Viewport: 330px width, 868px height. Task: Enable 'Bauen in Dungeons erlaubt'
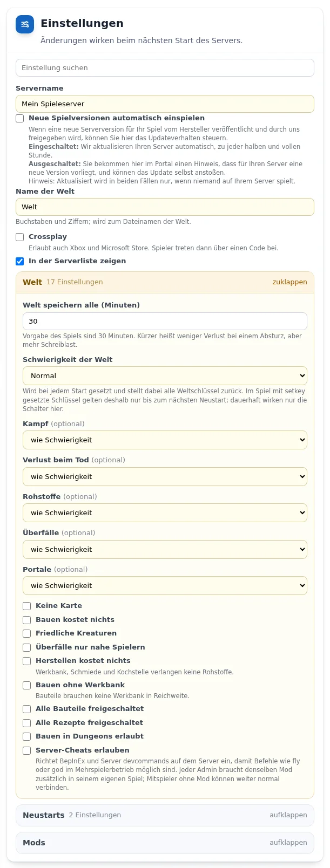[x=27, y=736]
